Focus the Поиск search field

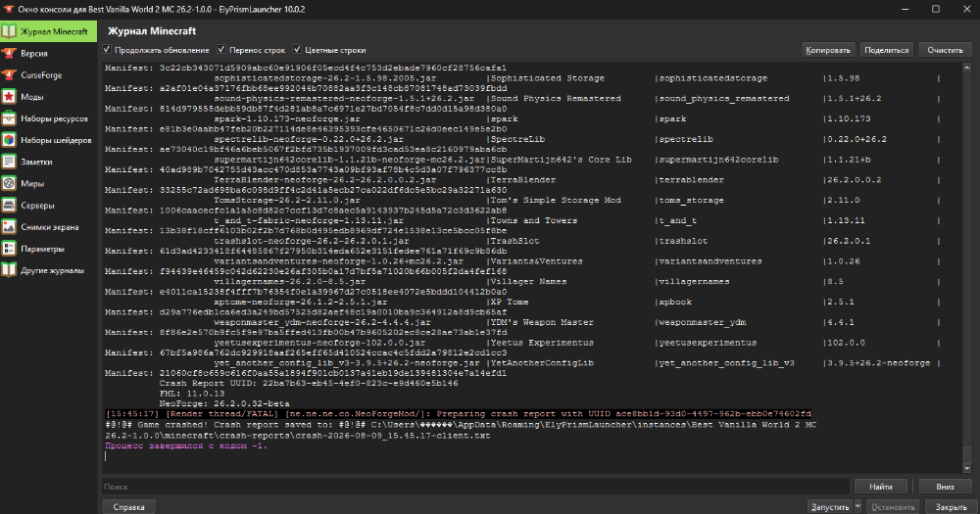pyautogui.click(x=475, y=487)
